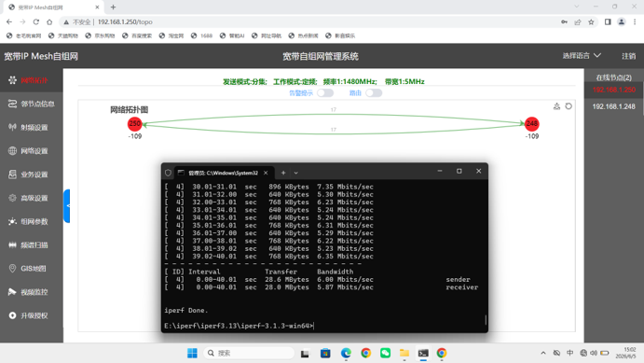
Task: Click the 在线节点(2) header
Action: [x=613, y=77]
